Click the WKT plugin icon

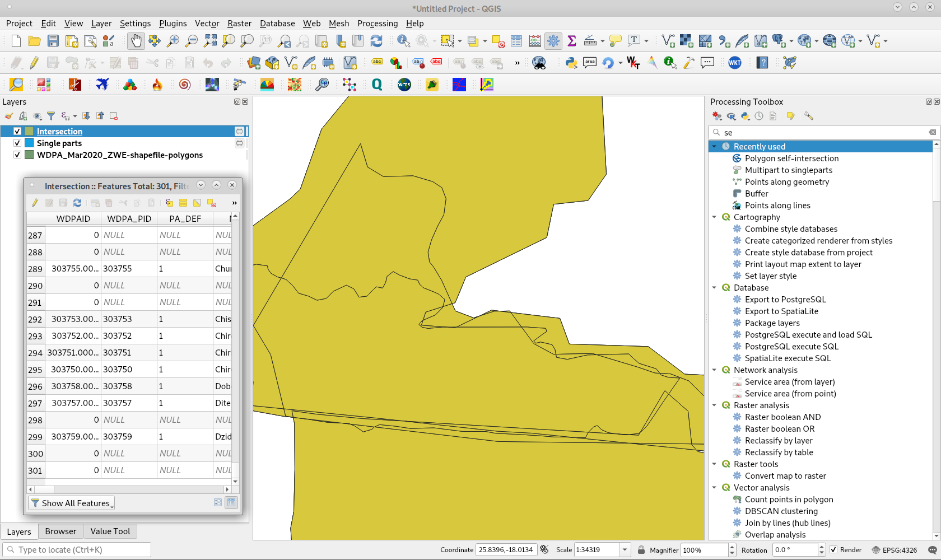point(735,63)
